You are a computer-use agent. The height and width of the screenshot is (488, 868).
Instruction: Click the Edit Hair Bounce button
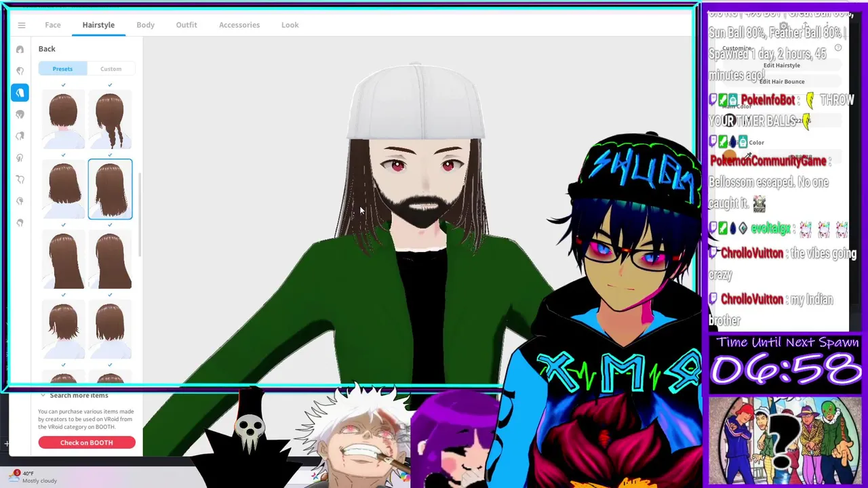pos(782,81)
